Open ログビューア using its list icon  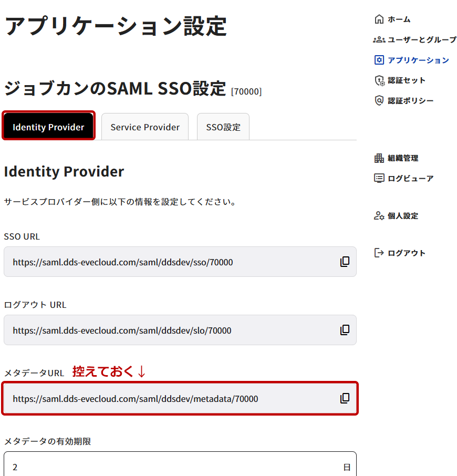point(379,178)
